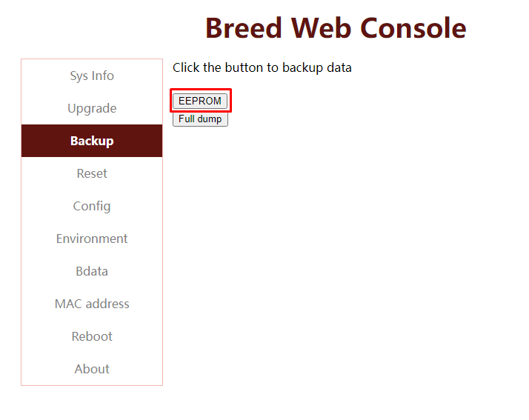Click the words 'backup data' in instructions

click(x=317, y=67)
